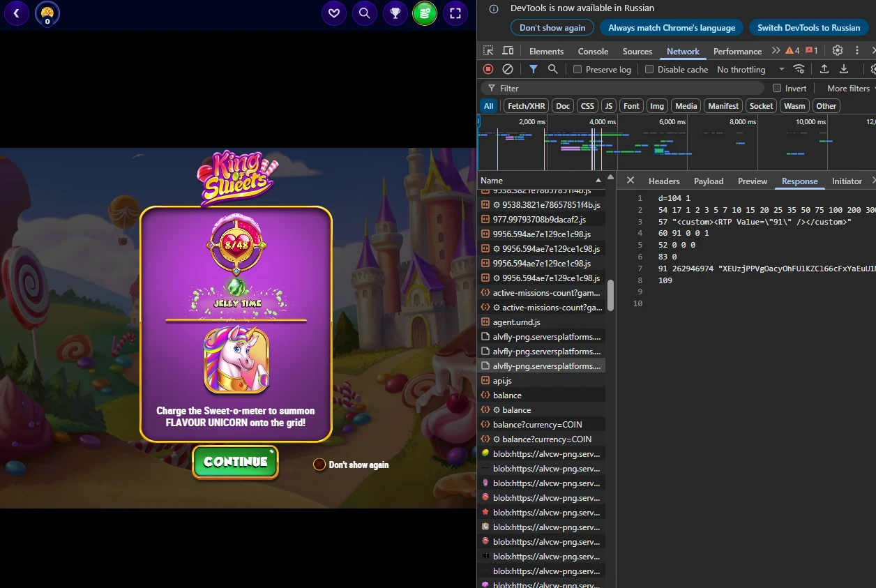The height and width of the screenshot is (588, 876).
Task: Click the Filter text input field
Action: click(622, 88)
